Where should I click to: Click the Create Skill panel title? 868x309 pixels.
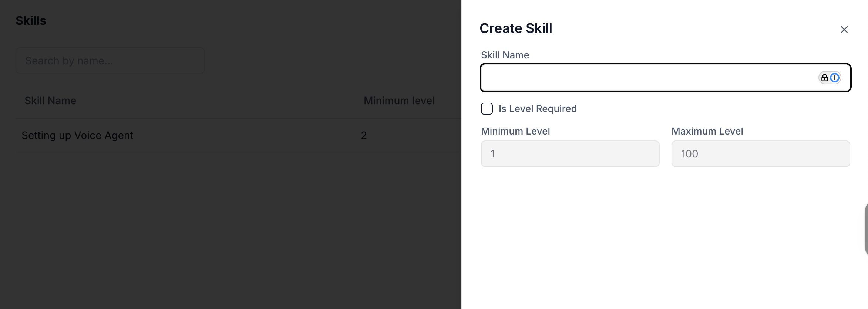point(516,28)
